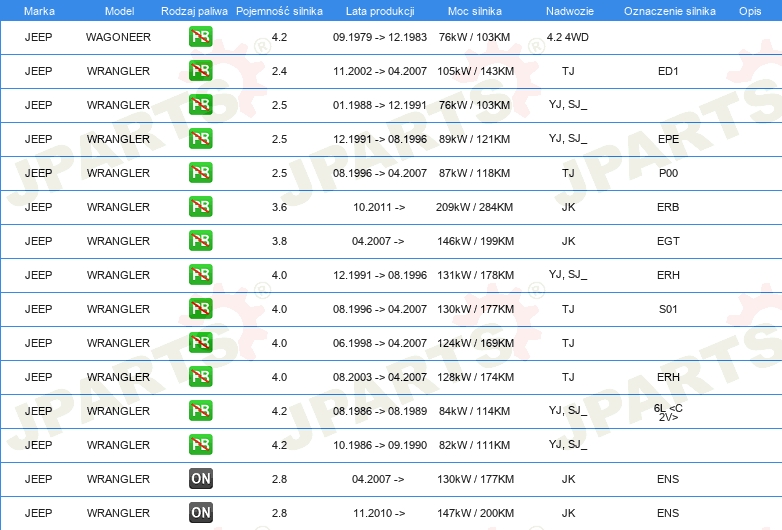Click the petrol icon for Wrangler 2.4 ED1
Image resolution: width=782 pixels, height=530 pixels.
click(200, 71)
